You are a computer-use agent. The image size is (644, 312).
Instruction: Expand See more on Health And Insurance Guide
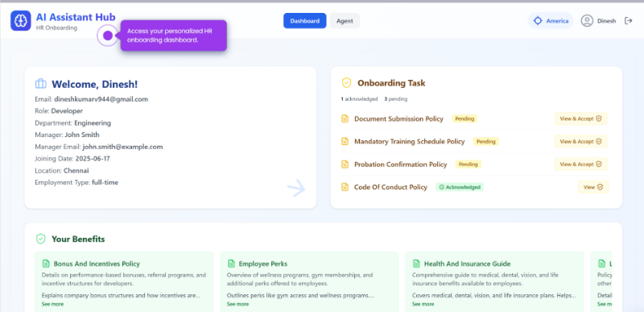[423, 304]
